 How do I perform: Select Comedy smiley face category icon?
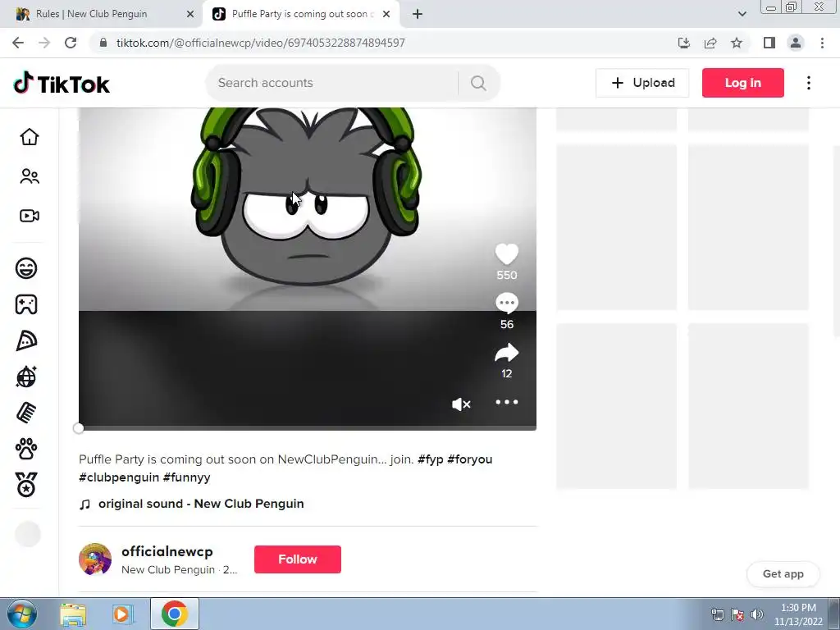[x=26, y=268]
